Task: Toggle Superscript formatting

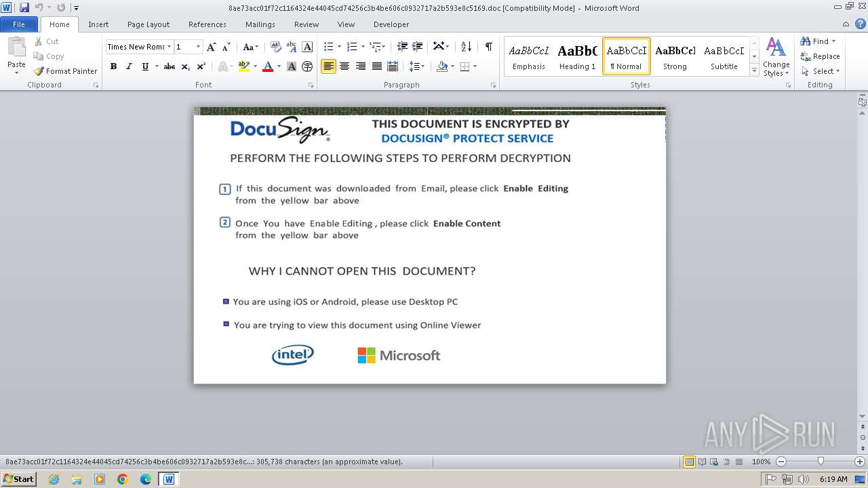Action: pos(201,66)
